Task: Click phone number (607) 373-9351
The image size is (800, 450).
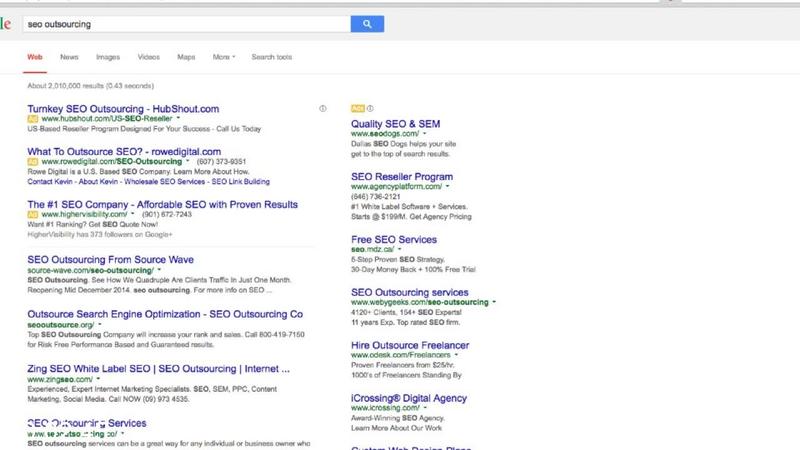Action: point(221,162)
